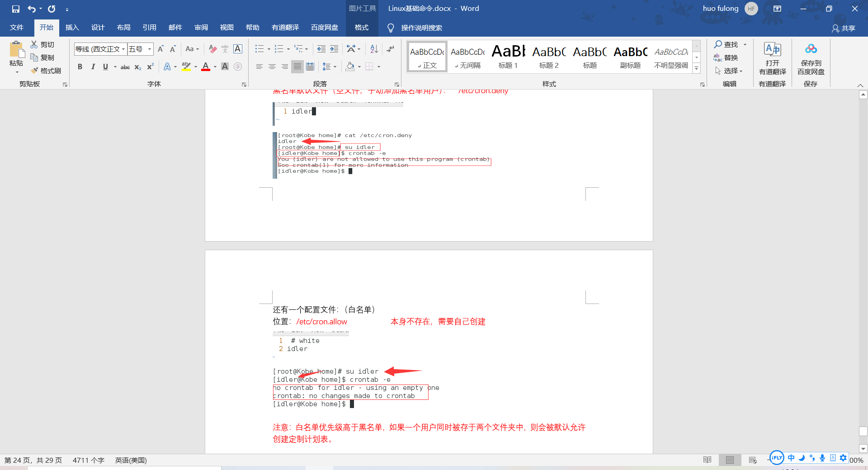Screen dimensions: 868x470
Task: Switch to the 视图 ribbon tab
Action: [226, 28]
